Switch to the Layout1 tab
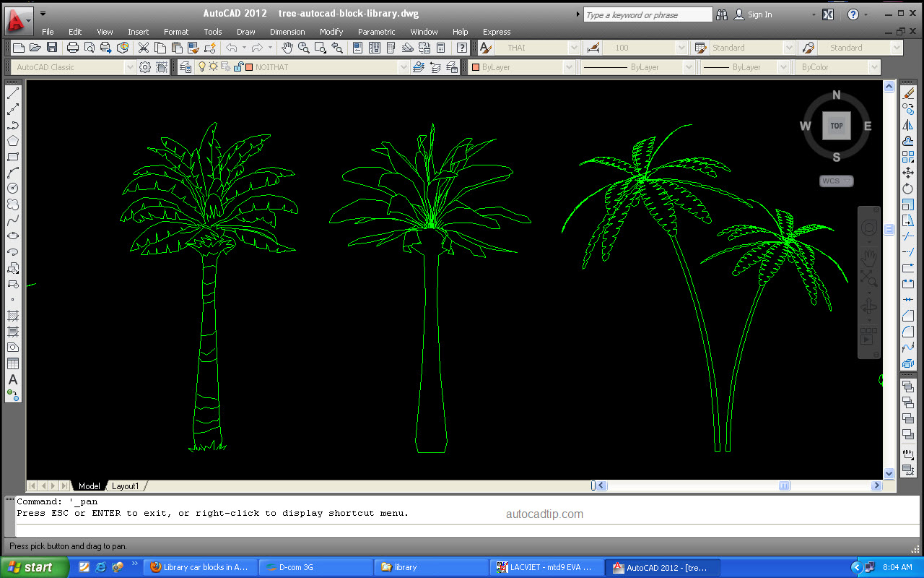The width and height of the screenshot is (924, 578). click(126, 486)
